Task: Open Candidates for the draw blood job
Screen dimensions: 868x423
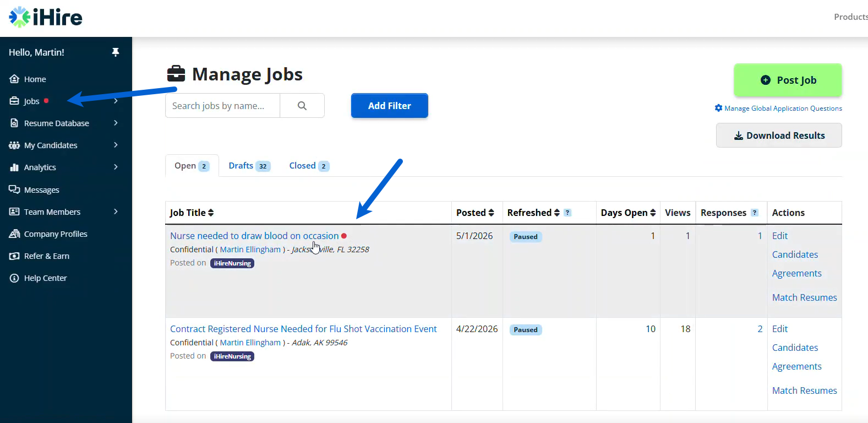Action: point(795,254)
